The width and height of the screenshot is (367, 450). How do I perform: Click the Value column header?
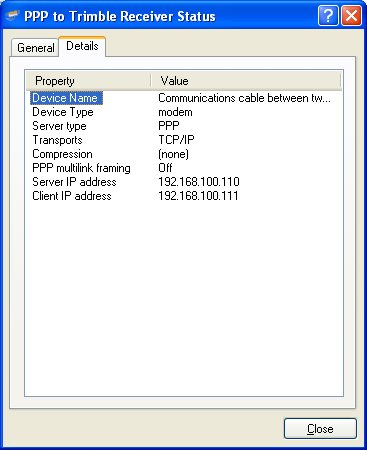coord(246,81)
